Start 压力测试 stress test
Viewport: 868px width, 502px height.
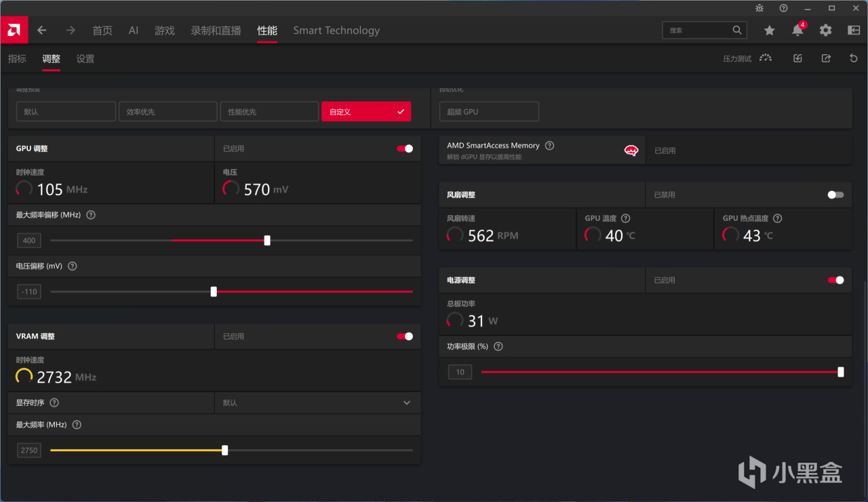pos(747,59)
